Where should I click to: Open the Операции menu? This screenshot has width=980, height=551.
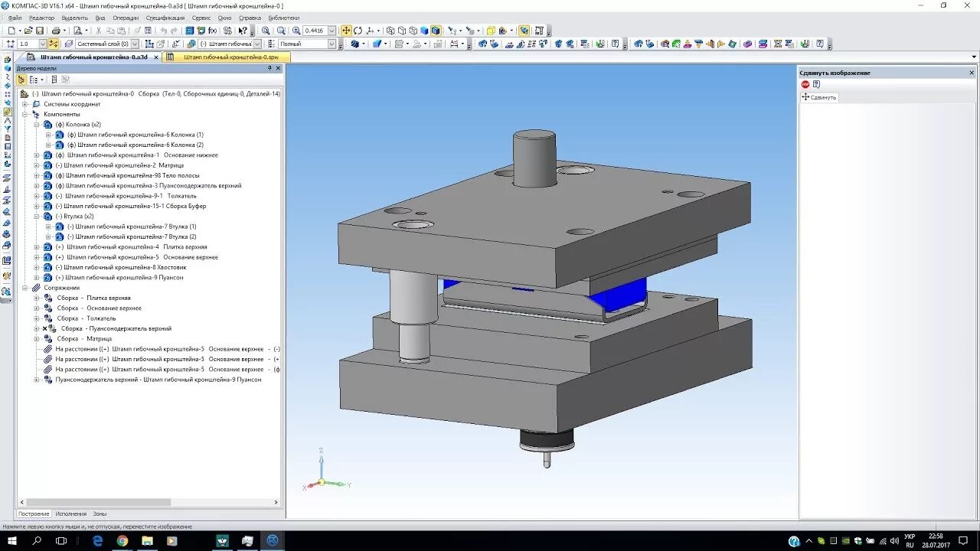(126, 18)
